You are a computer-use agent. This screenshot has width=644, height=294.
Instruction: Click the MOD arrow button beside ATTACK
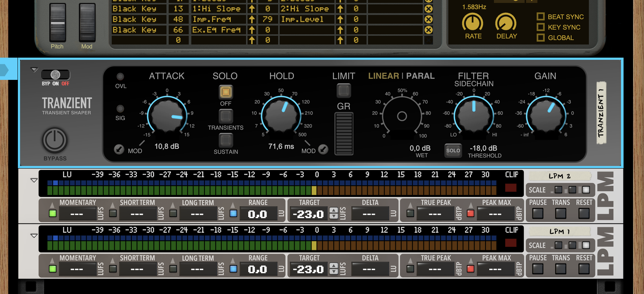point(119,149)
